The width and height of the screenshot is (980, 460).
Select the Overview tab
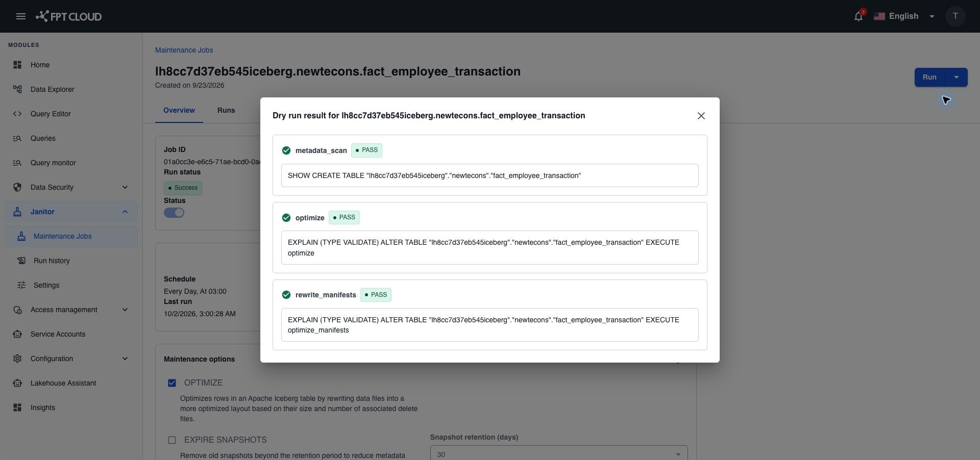(179, 110)
